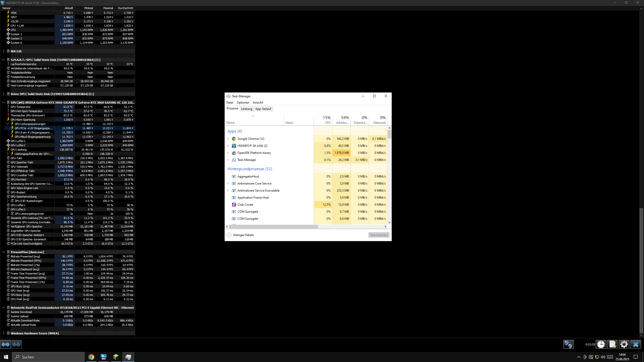Click the Suchen search box in taskbar

[x=48, y=357]
